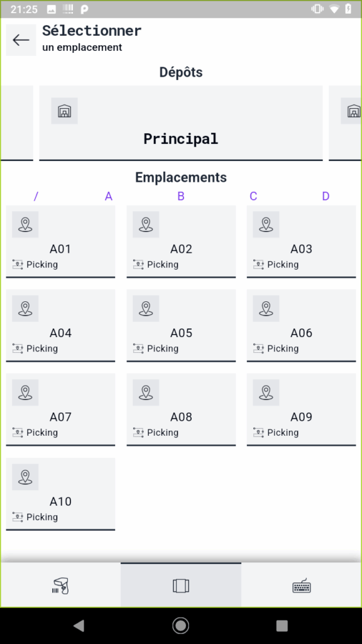Tap the Picking icon on A04
The height and width of the screenshot is (644, 362).
point(18,348)
